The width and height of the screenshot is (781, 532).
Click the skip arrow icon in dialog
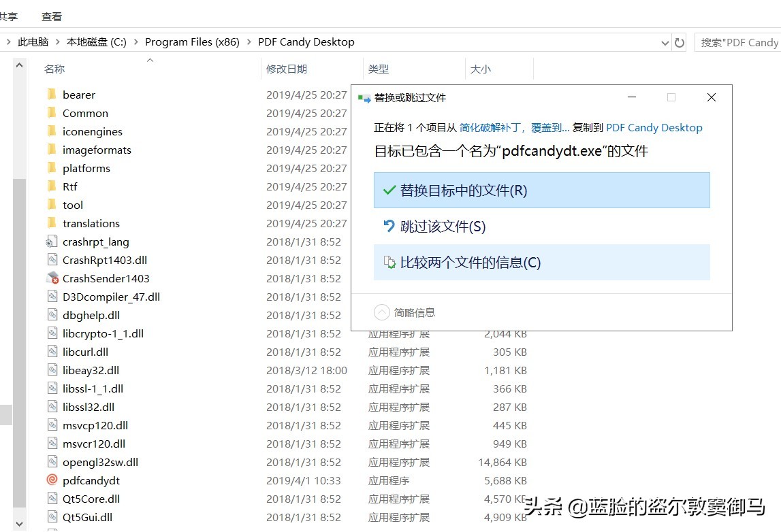(389, 226)
